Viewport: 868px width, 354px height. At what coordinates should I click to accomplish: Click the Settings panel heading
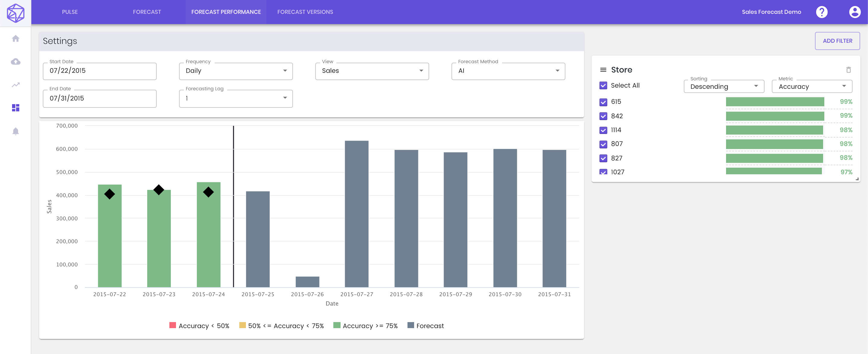point(60,41)
